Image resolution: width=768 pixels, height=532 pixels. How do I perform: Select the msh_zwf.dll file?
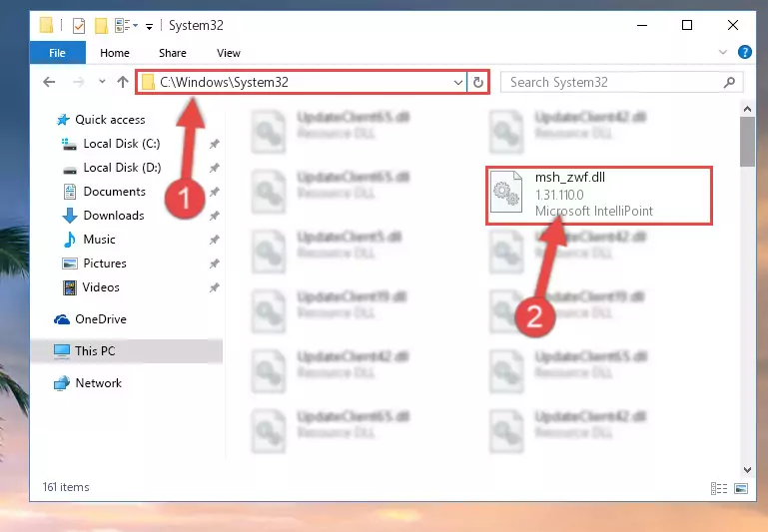click(599, 196)
